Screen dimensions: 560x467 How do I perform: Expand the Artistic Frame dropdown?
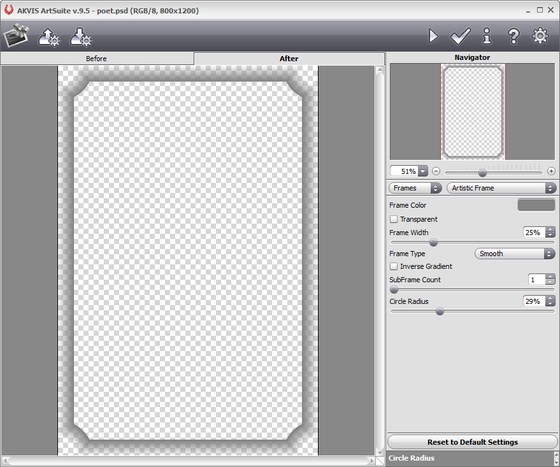[x=501, y=188]
